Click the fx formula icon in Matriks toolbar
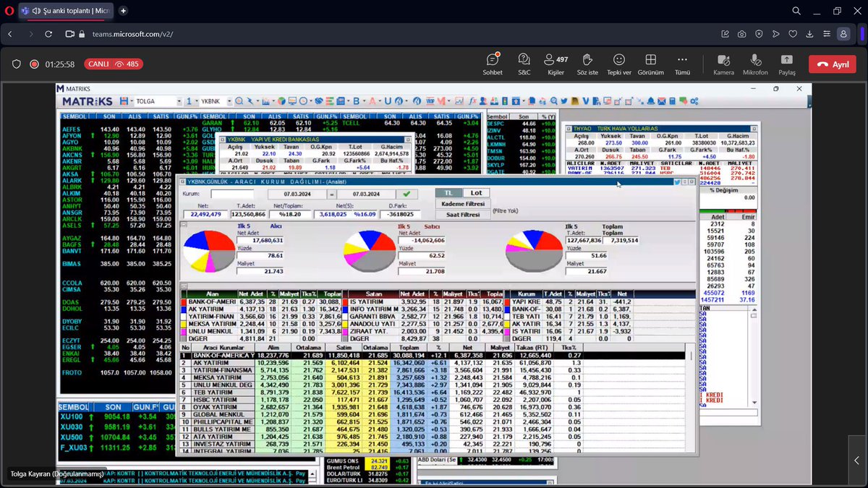This screenshot has height=488, width=868. (x=472, y=101)
